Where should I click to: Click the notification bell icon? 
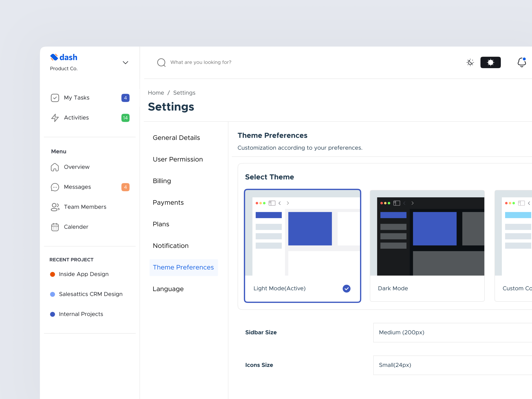(x=521, y=62)
